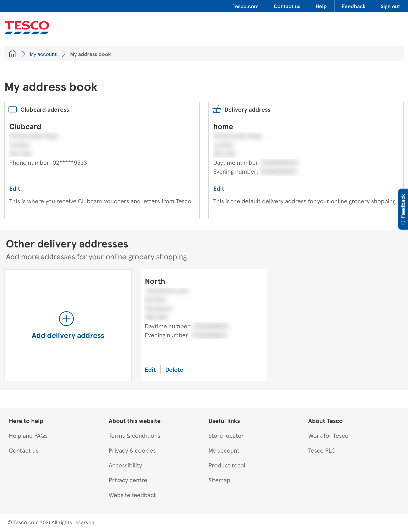
Task: Click the plus icon to add an address
Action: tap(66, 318)
